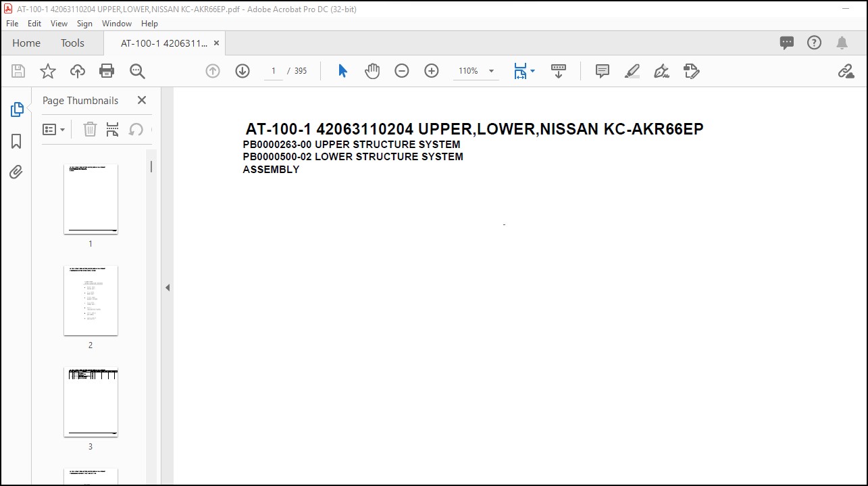Zoom in with the plus button
This screenshot has width=868, height=486.
click(x=432, y=71)
